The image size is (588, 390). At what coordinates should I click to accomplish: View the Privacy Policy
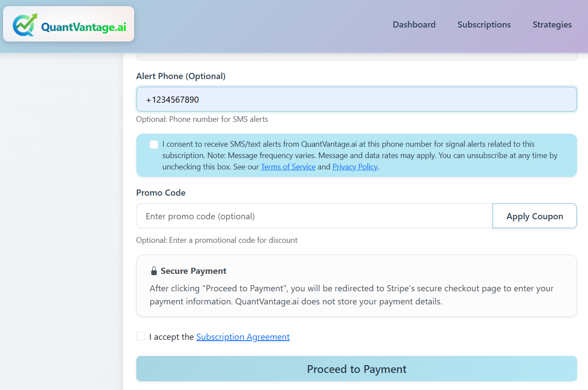(355, 166)
